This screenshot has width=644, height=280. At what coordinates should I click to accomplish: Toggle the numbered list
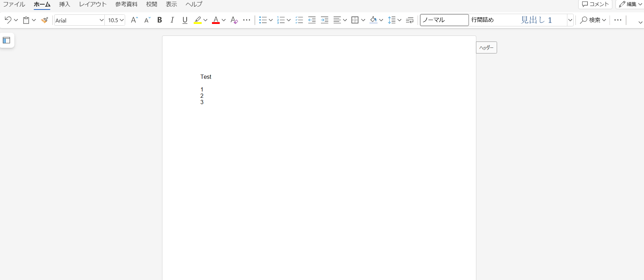click(281, 20)
